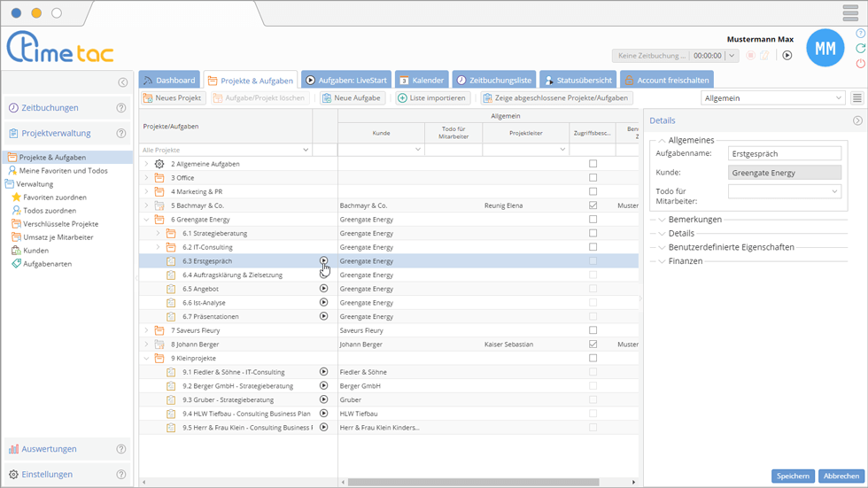The width and height of the screenshot is (868, 488).
Task: Expand the 7 Saveurs Fleury project
Action: pos(147,330)
